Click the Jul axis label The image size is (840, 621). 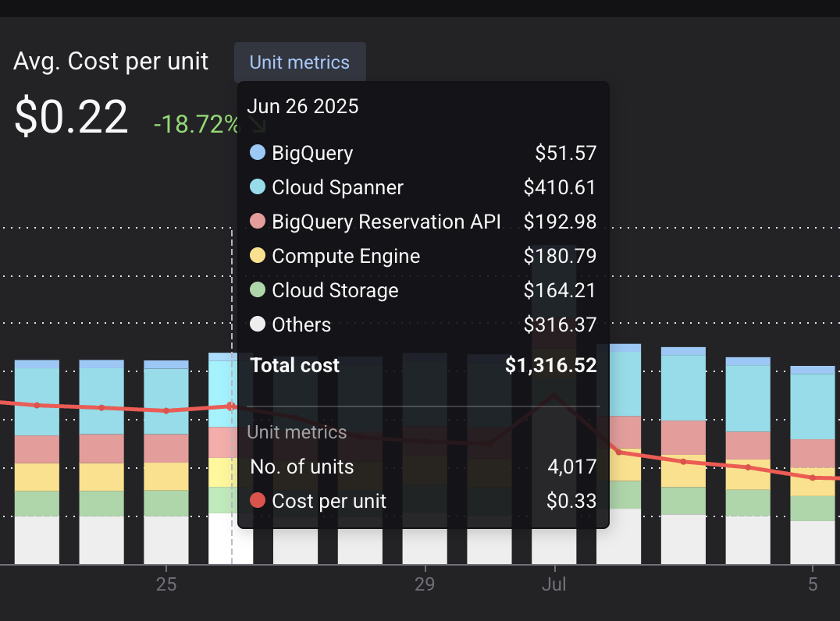554,584
